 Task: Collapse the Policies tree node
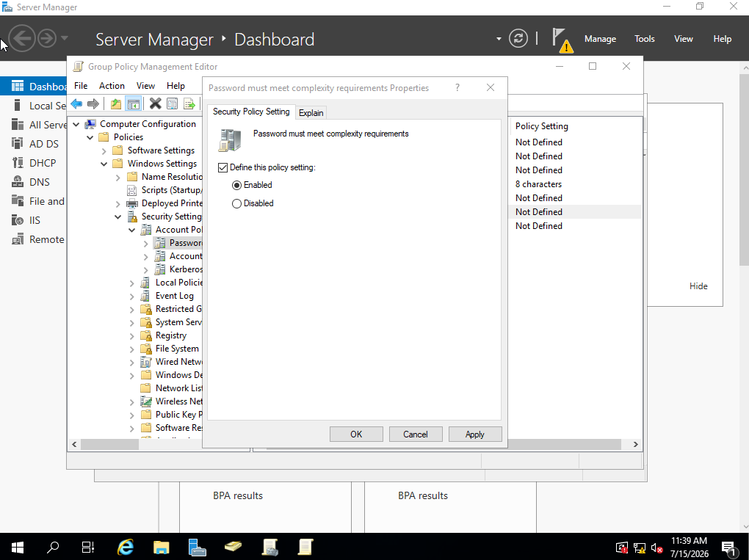pyautogui.click(x=90, y=137)
